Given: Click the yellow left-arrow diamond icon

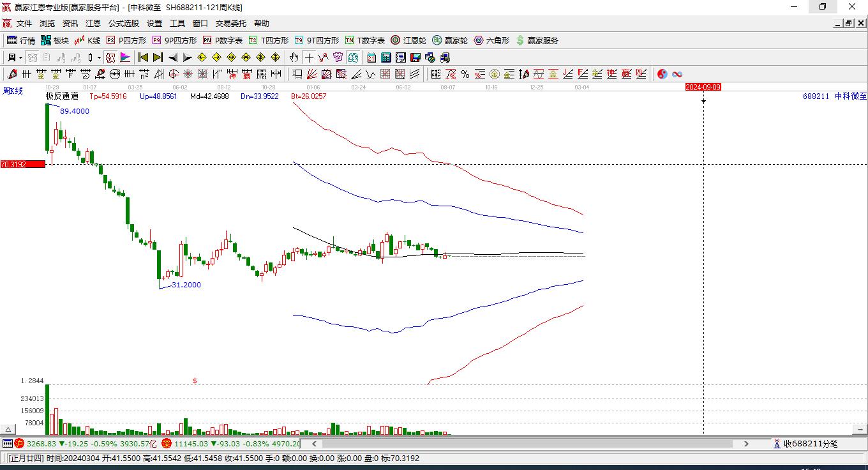Looking at the screenshot, I should [x=202, y=57].
